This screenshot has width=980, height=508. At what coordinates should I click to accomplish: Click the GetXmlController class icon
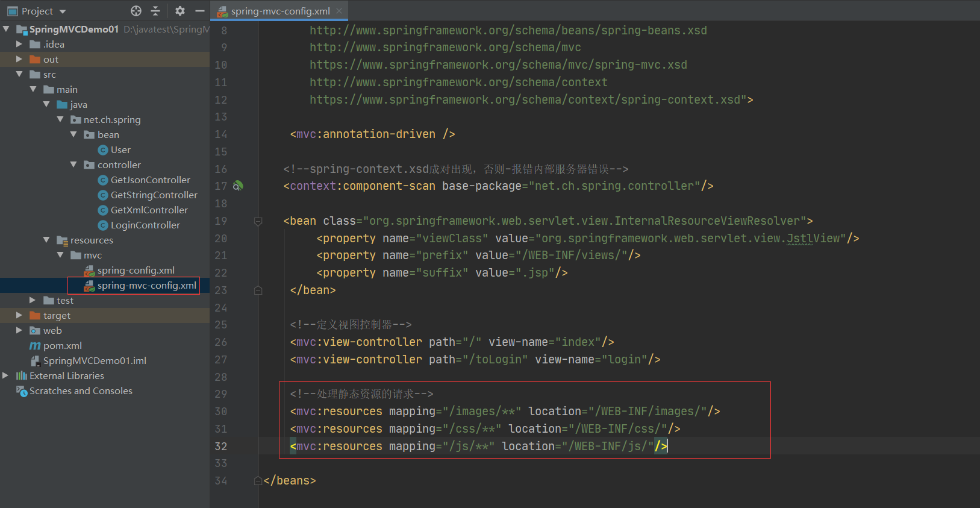point(103,210)
